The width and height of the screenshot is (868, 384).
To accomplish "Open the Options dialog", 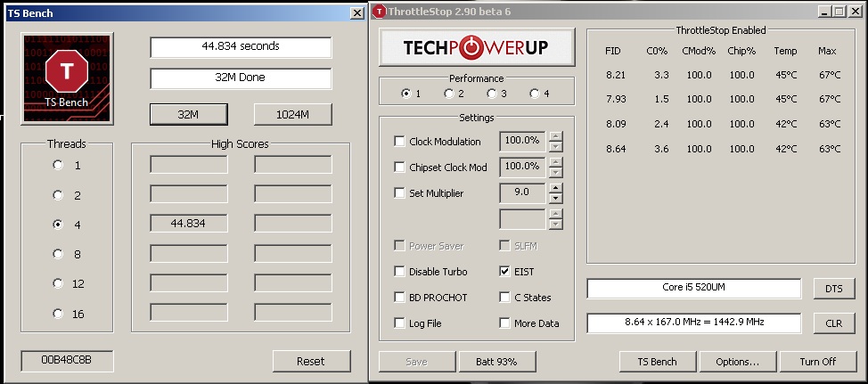I will pyautogui.click(x=737, y=362).
